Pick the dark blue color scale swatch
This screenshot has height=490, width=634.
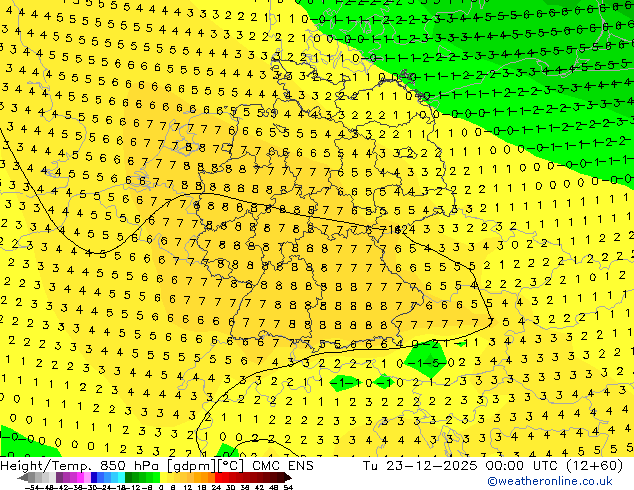click(x=94, y=478)
